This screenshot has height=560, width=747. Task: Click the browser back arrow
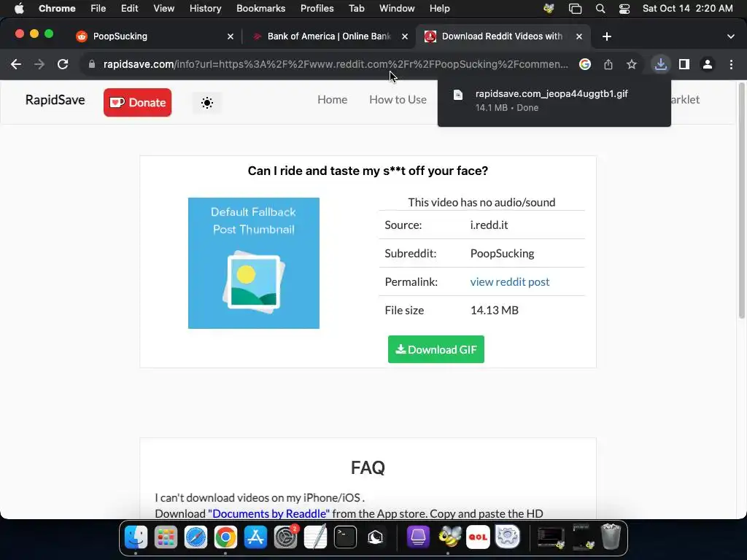coord(16,64)
